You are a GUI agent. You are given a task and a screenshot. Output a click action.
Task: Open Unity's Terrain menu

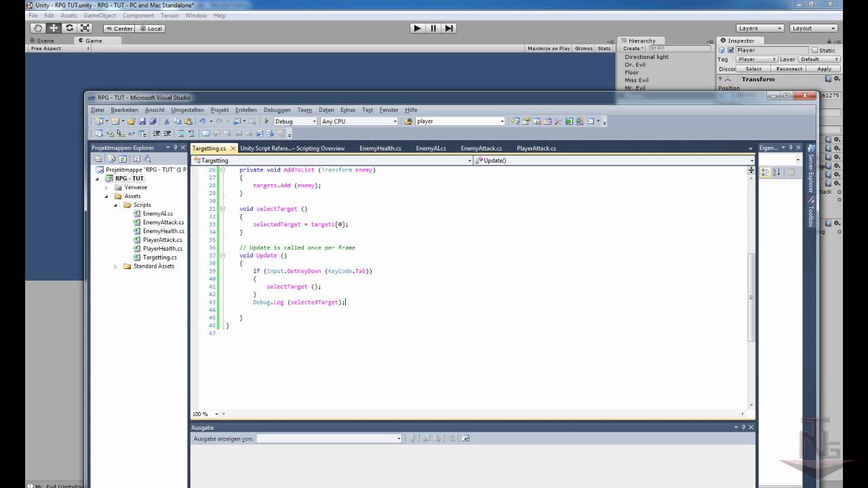pos(170,16)
